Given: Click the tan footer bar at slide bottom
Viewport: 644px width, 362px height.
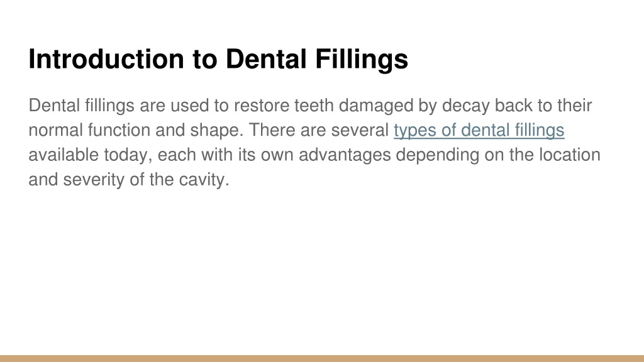Looking at the screenshot, I should point(322,358).
